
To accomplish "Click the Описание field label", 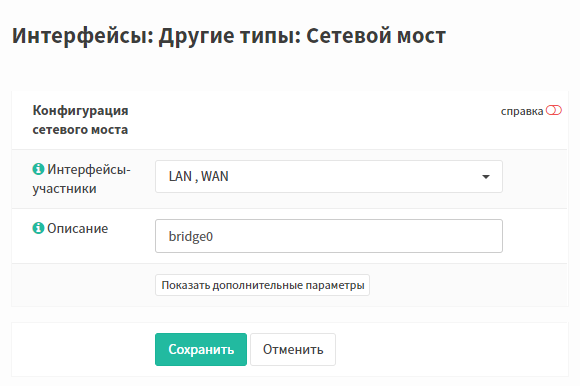I will click(x=77, y=228).
